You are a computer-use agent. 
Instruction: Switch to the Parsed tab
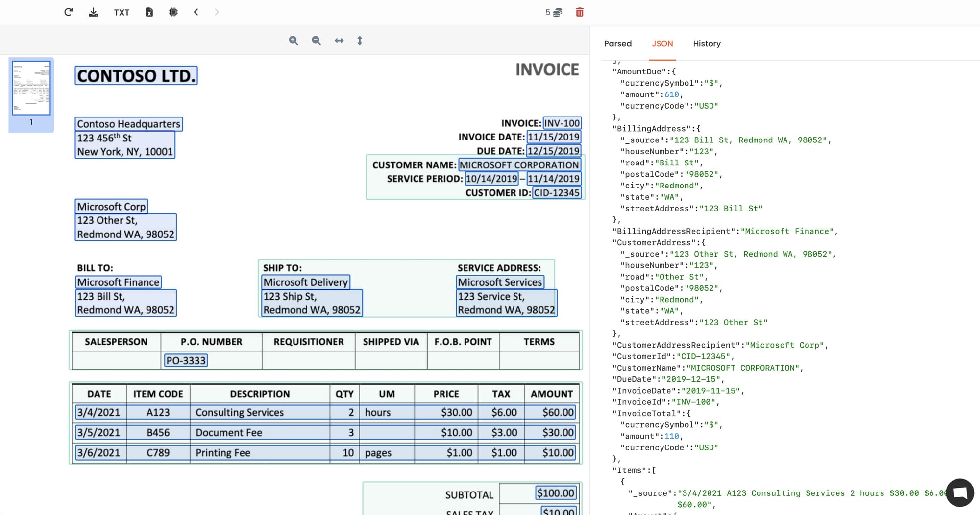(617, 44)
